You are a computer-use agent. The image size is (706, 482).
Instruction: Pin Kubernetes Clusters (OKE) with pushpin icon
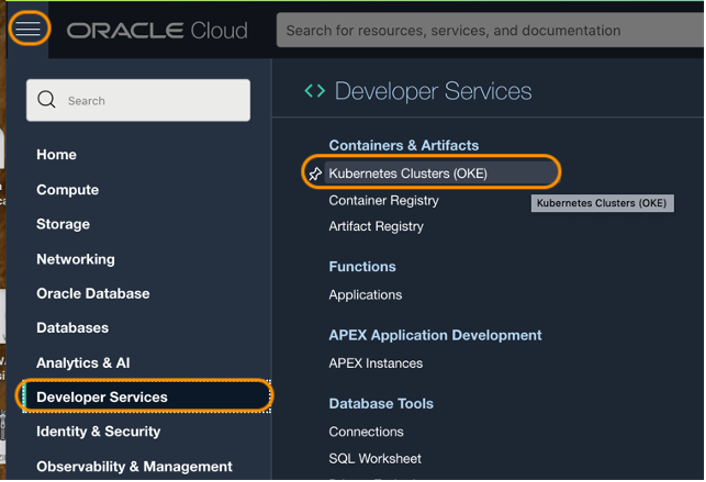pyautogui.click(x=315, y=174)
